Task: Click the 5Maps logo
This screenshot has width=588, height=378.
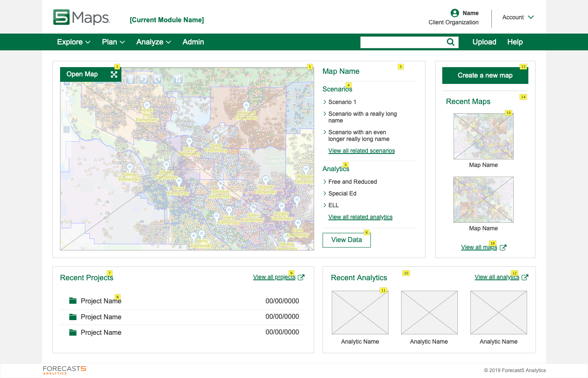Action: pos(81,18)
